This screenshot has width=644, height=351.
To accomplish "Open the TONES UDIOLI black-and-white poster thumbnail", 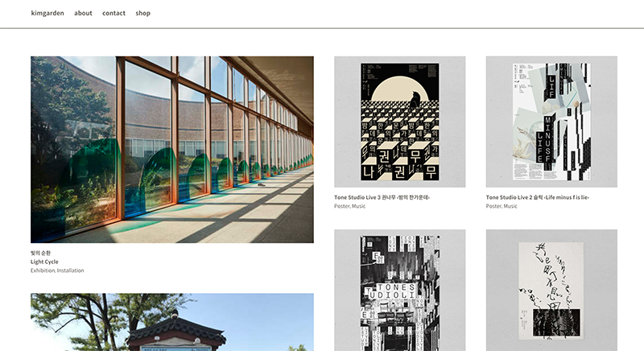I will (x=399, y=291).
